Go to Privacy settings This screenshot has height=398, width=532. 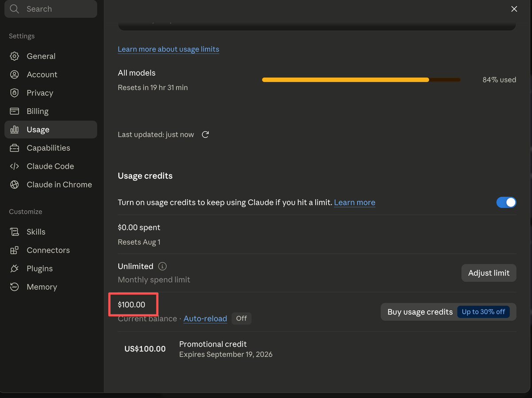click(51, 93)
